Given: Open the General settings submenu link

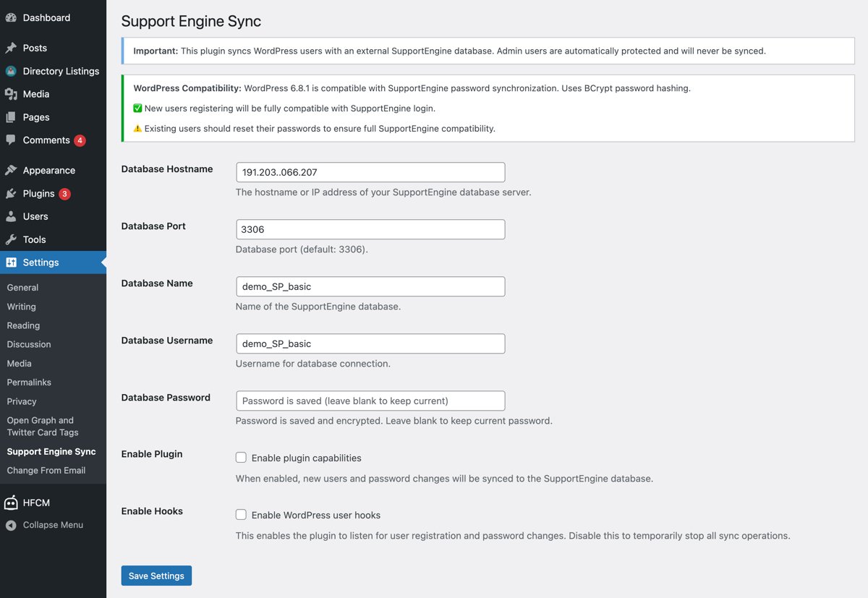Looking at the screenshot, I should point(22,288).
